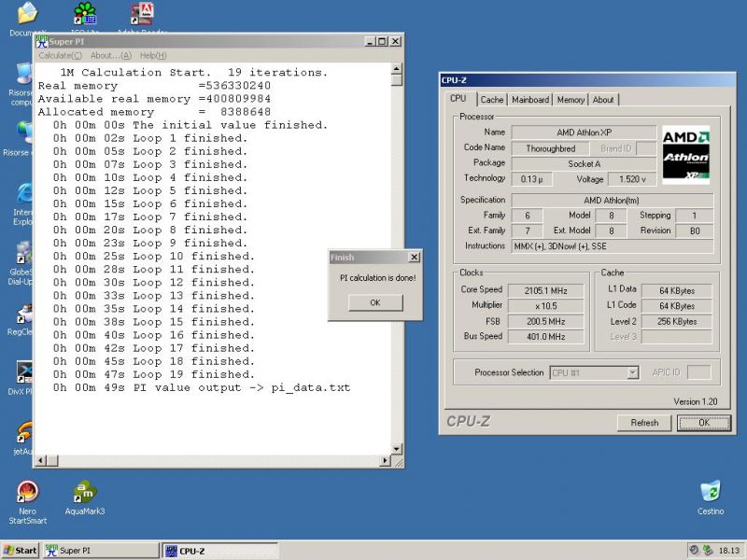The width and height of the screenshot is (747, 560).
Task: Open the Nero StartSmart desktop shortcut
Action: 28,492
